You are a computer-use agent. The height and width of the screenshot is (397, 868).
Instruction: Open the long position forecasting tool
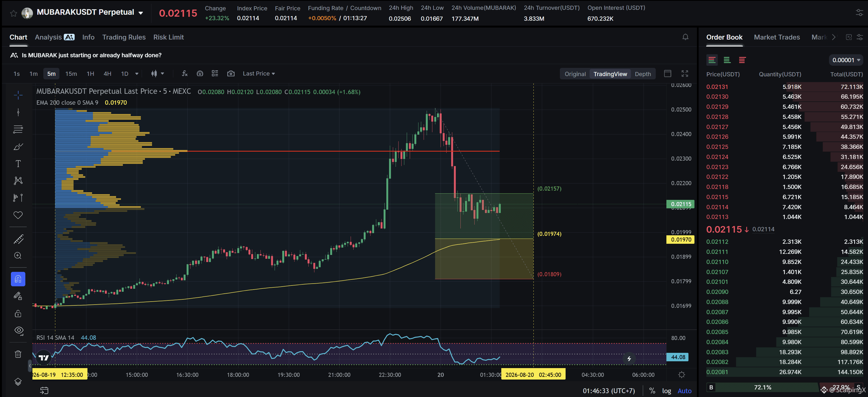[x=18, y=198]
